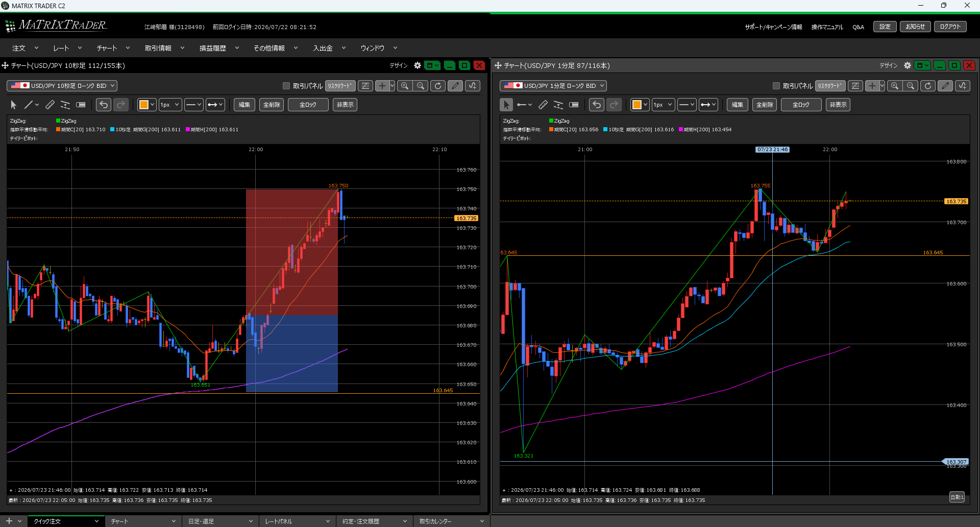Click 全削除 in the 10秒足 chart toolbar
The width and height of the screenshot is (980, 527).
pos(272,105)
